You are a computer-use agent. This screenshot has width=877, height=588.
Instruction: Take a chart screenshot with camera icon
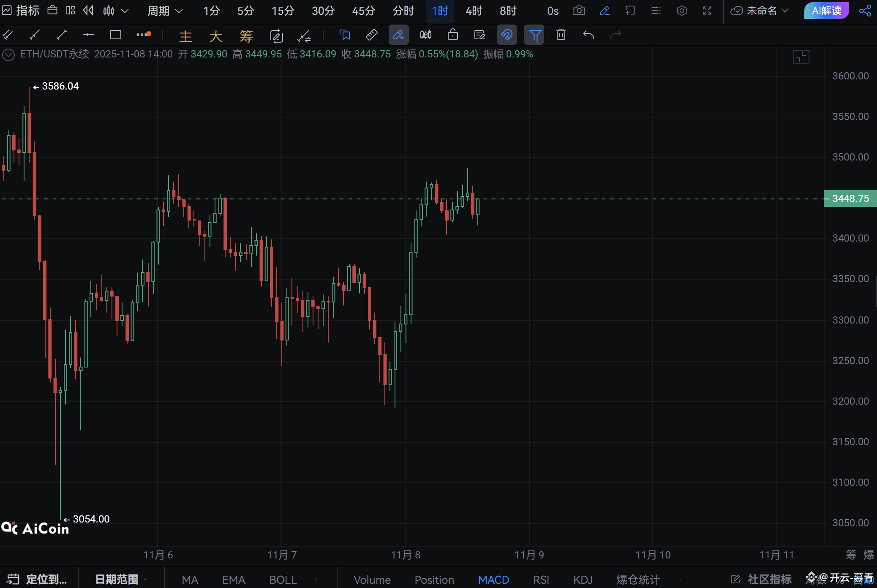coord(579,11)
